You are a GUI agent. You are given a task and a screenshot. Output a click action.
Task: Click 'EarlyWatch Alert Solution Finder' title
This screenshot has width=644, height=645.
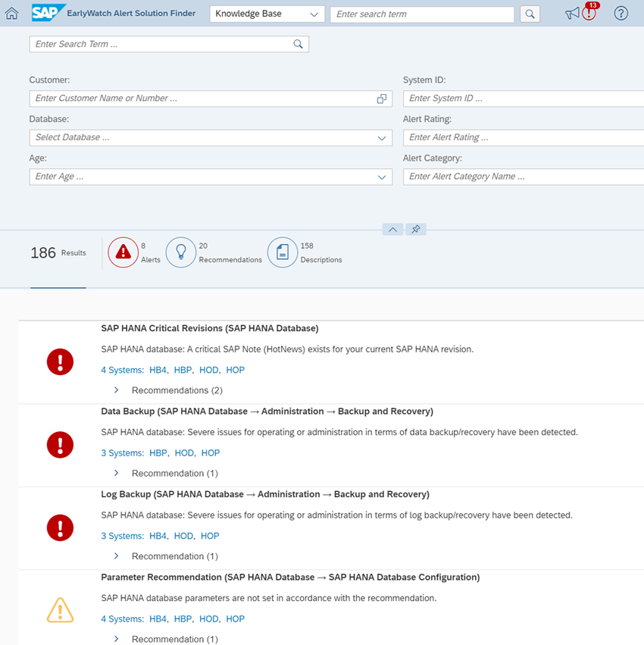pos(131,13)
